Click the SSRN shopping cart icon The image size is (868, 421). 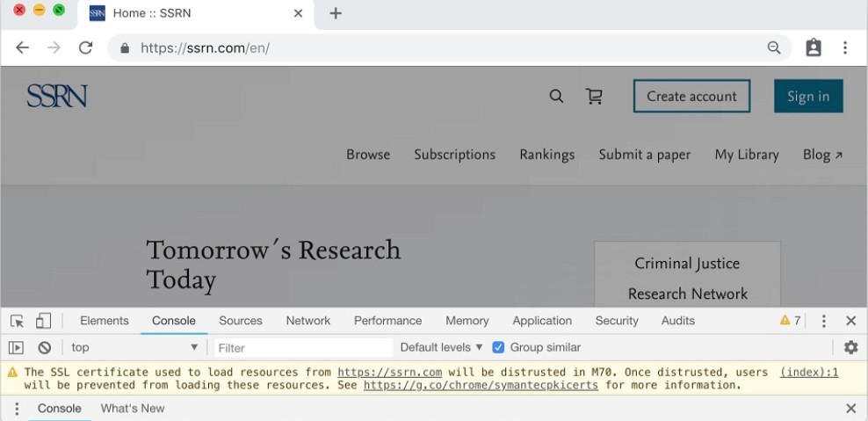(594, 97)
